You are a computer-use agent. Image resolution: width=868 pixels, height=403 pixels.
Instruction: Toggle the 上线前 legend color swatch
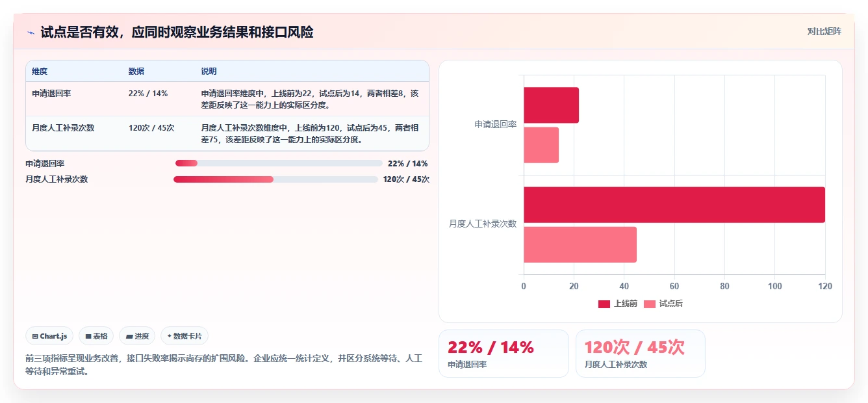tap(604, 304)
